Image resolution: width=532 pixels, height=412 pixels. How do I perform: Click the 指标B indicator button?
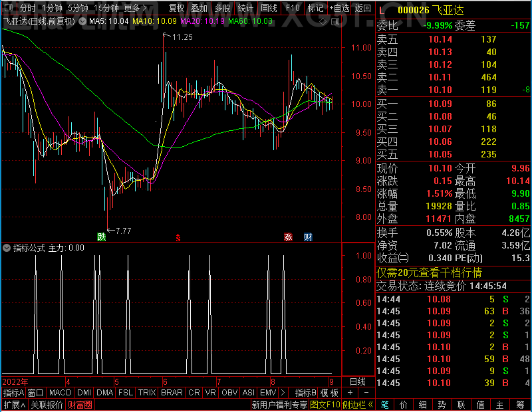click(305, 393)
